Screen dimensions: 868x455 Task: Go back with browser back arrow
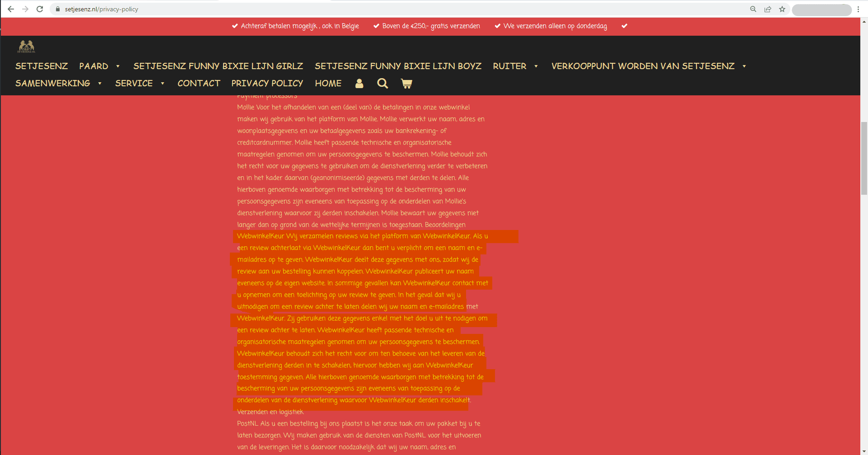(x=11, y=9)
